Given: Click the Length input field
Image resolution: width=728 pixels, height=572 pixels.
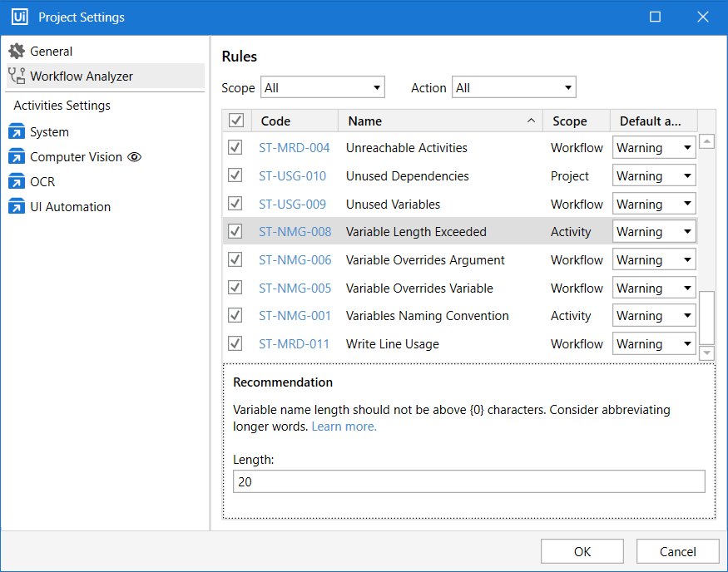Looking at the screenshot, I should pos(469,482).
